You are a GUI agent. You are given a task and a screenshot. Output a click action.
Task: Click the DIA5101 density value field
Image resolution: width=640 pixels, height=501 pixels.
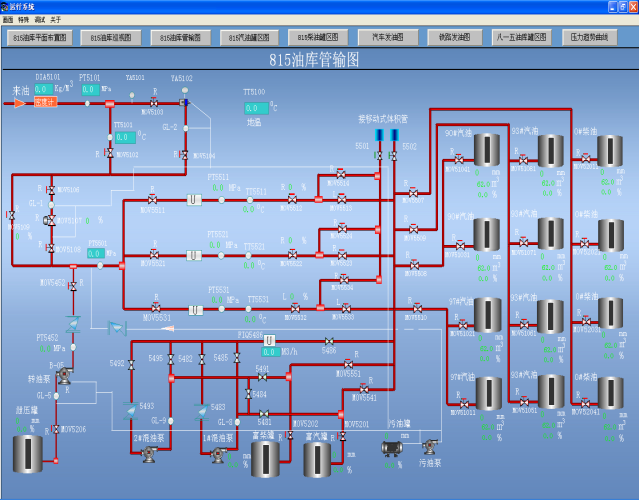(43, 89)
